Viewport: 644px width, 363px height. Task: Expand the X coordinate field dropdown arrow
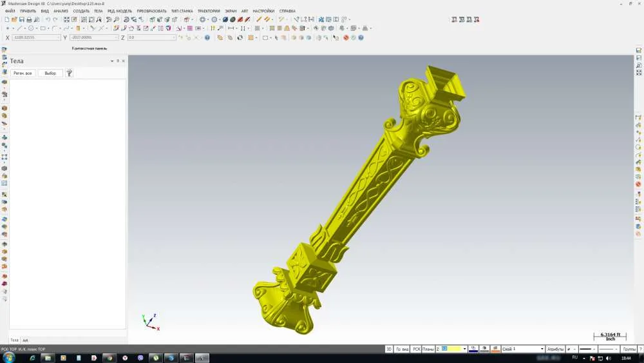[x=59, y=37]
